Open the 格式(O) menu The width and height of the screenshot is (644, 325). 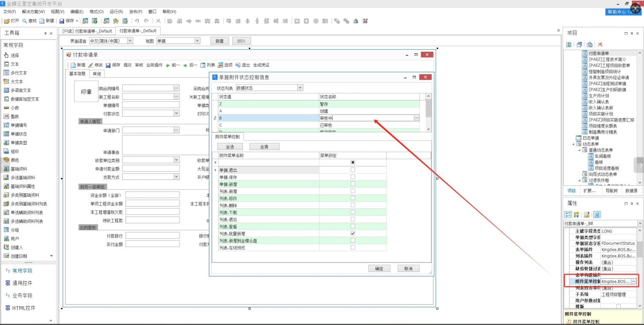coord(97,12)
